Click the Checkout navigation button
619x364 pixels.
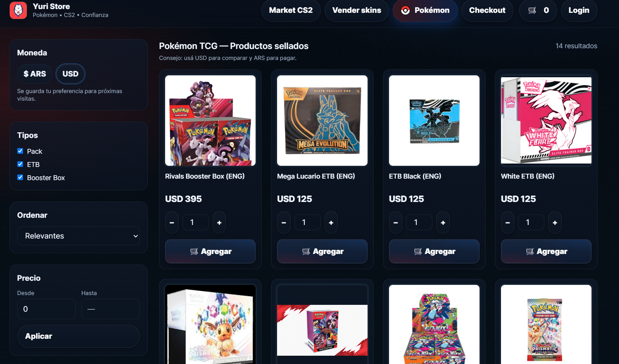[x=487, y=10]
